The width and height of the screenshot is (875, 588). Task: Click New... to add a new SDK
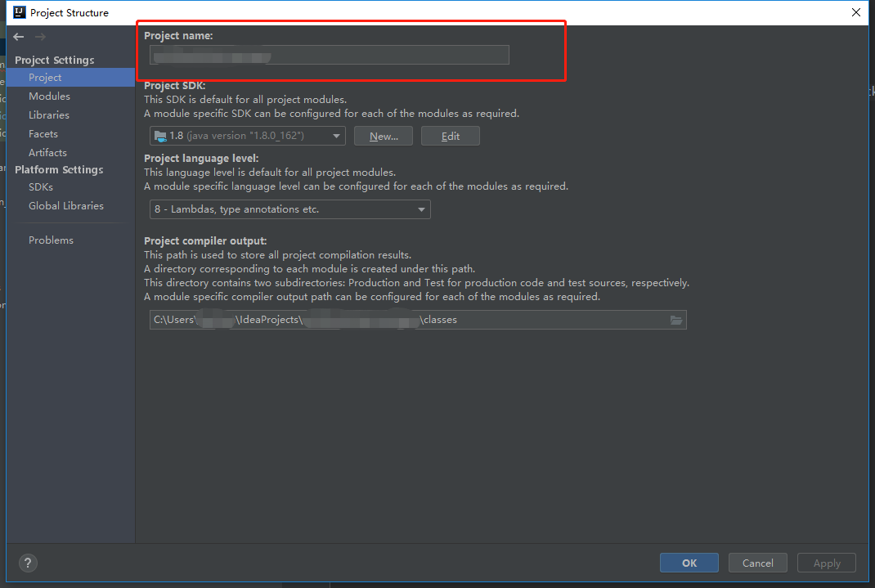[x=383, y=136]
